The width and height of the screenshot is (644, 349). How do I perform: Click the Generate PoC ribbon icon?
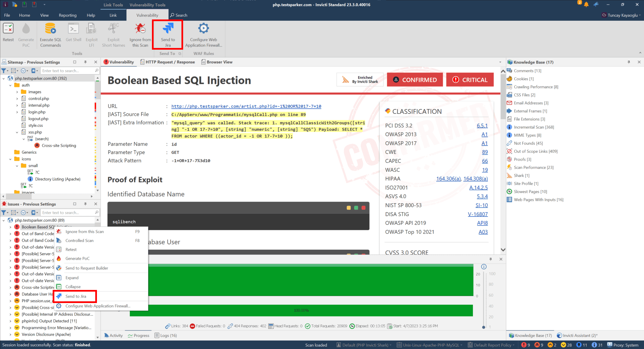pyautogui.click(x=26, y=34)
